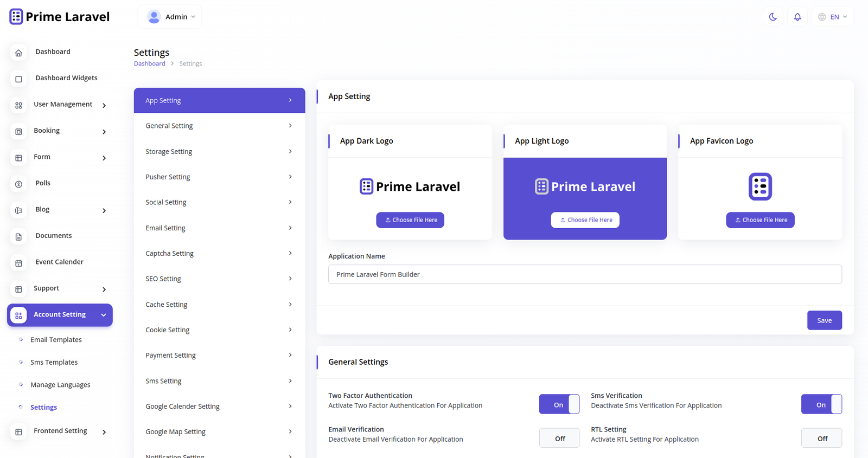Open the EN language dropdown
This screenshot has height=458, width=868.
[x=833, y=17]
